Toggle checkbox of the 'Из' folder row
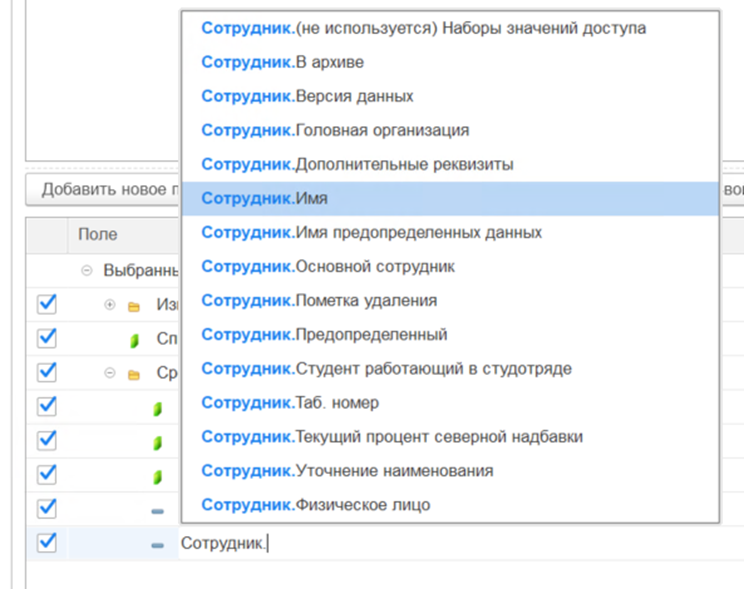The height and width of the screenshot is (589, 744). [46, 304]
